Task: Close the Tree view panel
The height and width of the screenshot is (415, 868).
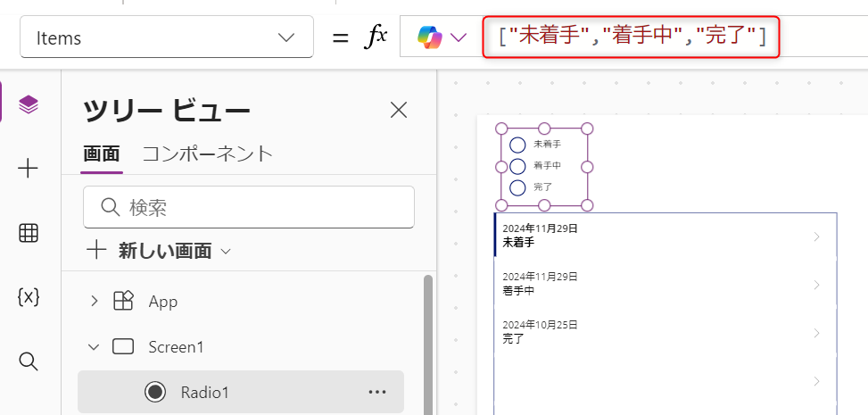Action: (x=399, y=111)
